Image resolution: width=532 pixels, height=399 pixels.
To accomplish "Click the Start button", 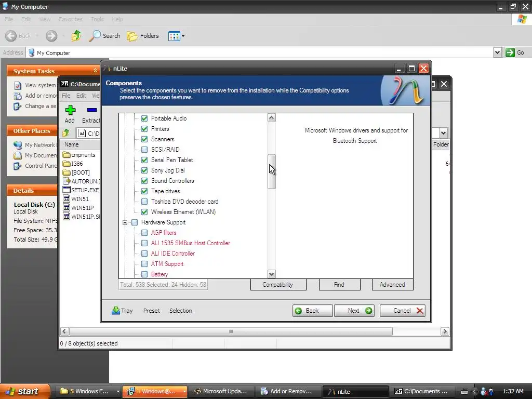I will coord(25,391).
